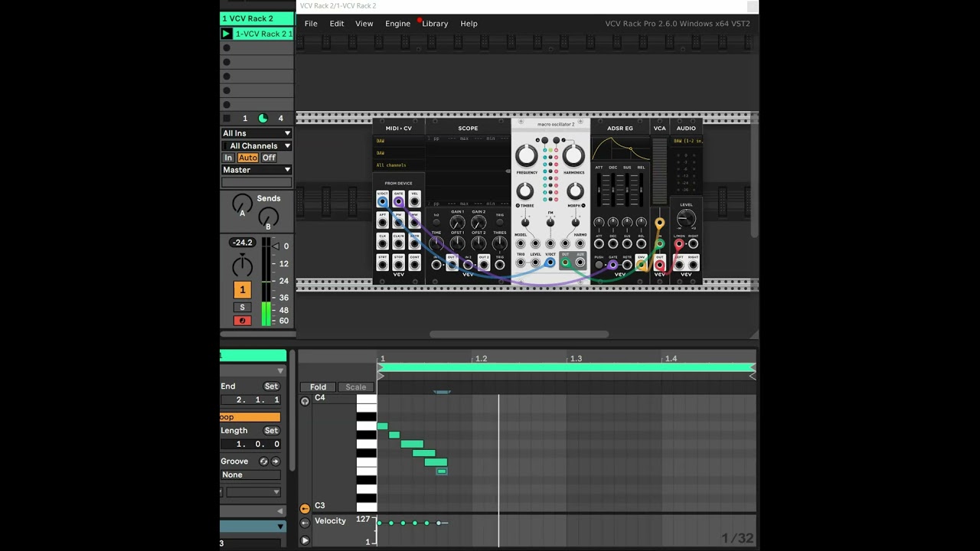This screenshot has width=980, height=551.
Task: Click the clip stop button beside track status 1
Action: click(227, 118)
